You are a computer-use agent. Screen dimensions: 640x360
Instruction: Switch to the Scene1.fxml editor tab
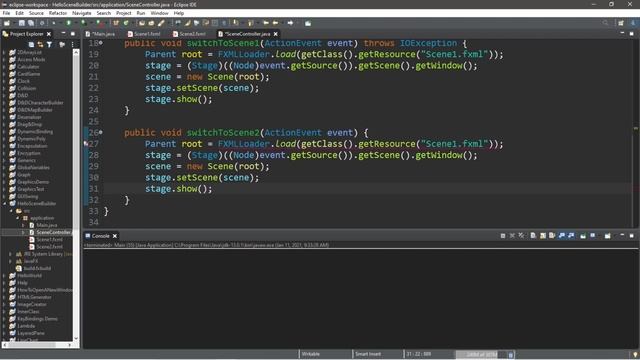pos(144,34)
